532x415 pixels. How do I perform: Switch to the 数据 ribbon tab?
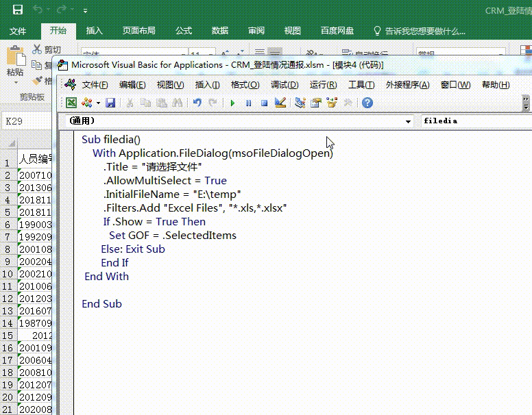(x=220, y=31)
